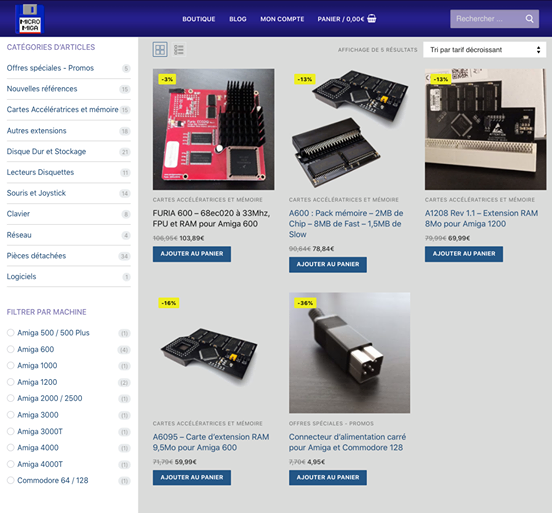The image size is (552, 513).
Task: Open Souris et Joystick category
Action: tap(36, 193)
